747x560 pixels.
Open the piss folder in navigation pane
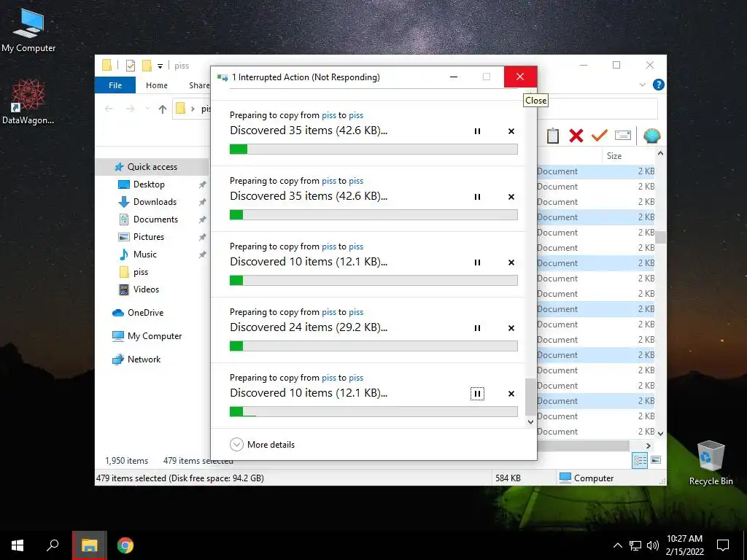click(141, 272)
